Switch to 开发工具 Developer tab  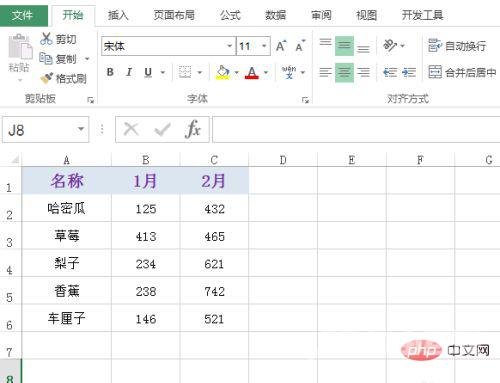click(422, 15)
